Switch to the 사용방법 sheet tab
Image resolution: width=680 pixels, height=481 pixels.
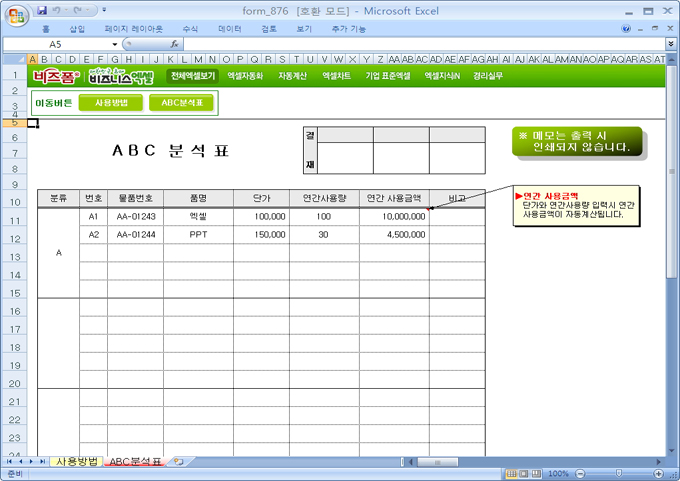(77, 461)
